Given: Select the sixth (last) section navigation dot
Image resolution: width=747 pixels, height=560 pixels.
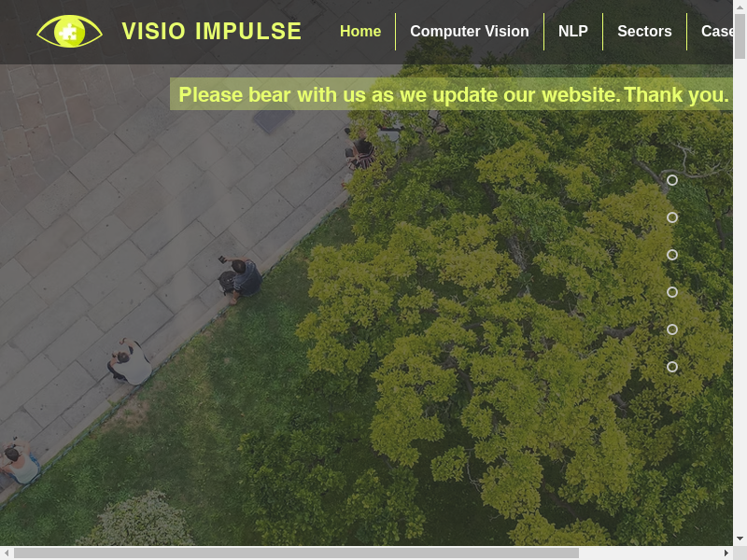Looking at the screenshot, I should [x=672, y=367].
